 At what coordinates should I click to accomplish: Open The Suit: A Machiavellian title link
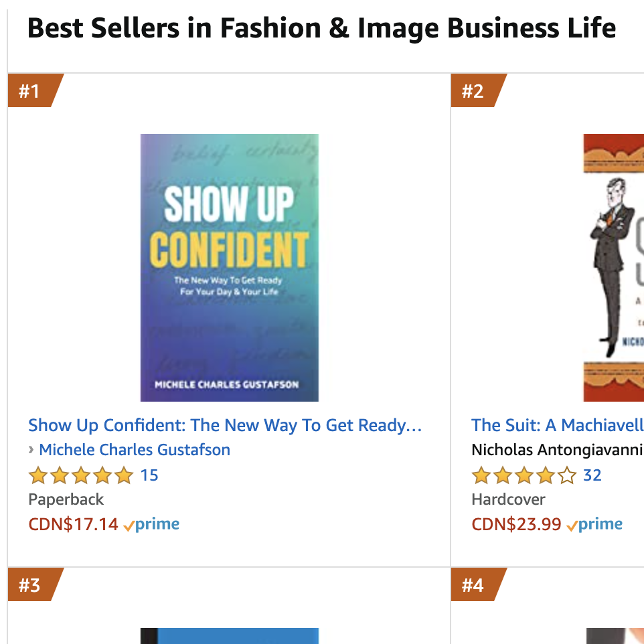(557, 425)
